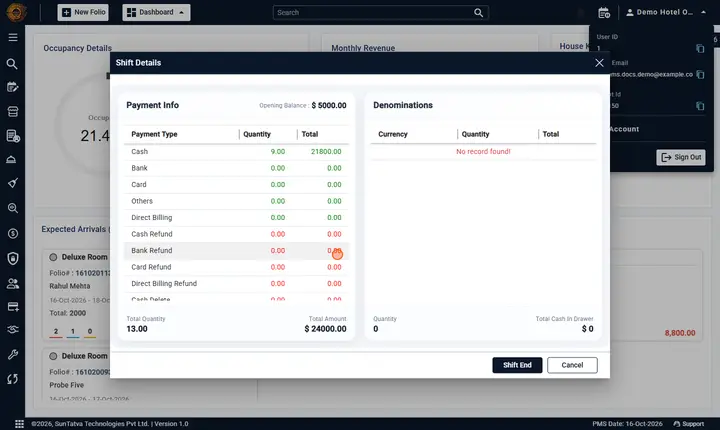Screen dimensions: 720x430
Task: Select the Card payment row
Action: tap(236, 185)
